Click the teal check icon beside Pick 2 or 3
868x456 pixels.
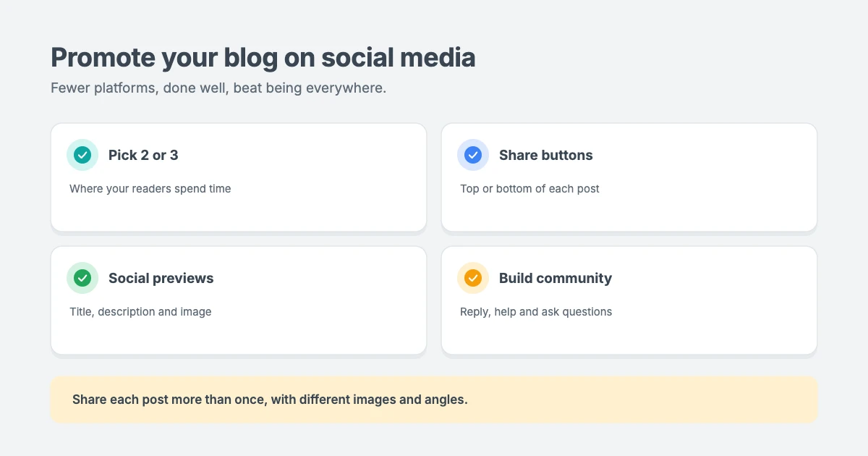pos(82,155)
